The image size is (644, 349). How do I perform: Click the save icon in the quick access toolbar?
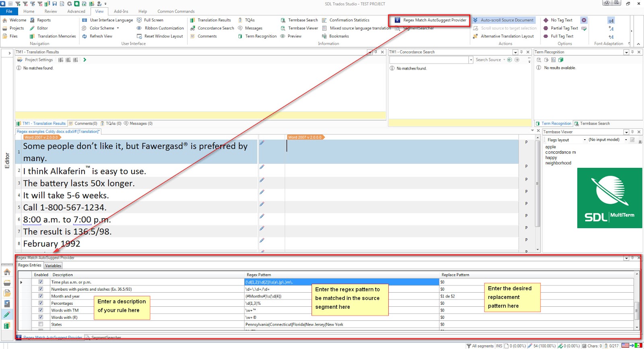55,4
